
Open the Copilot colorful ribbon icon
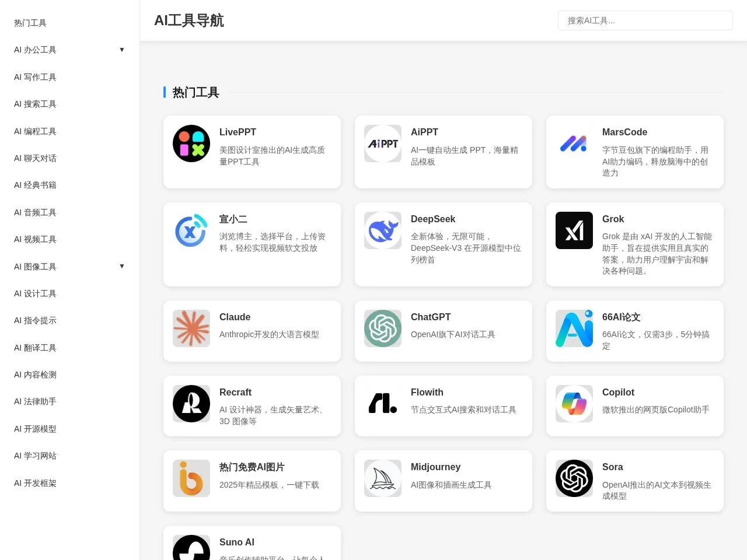[x=574, y=404]
